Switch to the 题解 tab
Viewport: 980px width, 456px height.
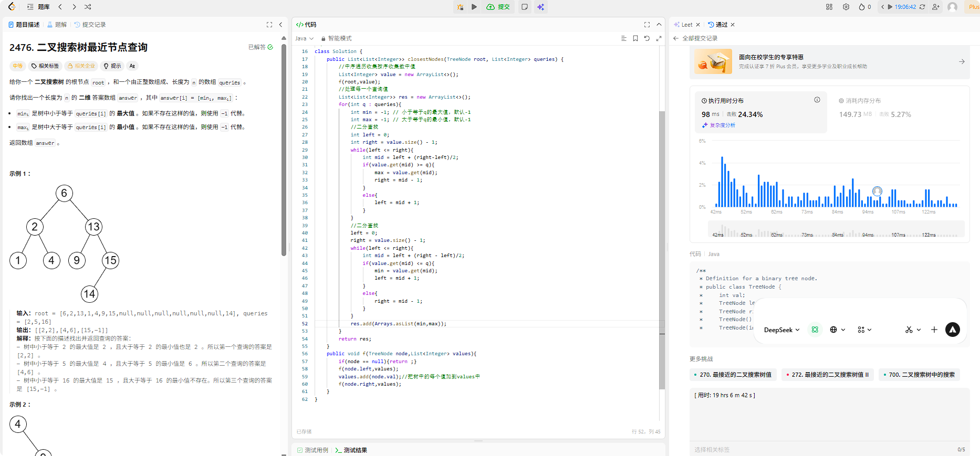[57, 25]
